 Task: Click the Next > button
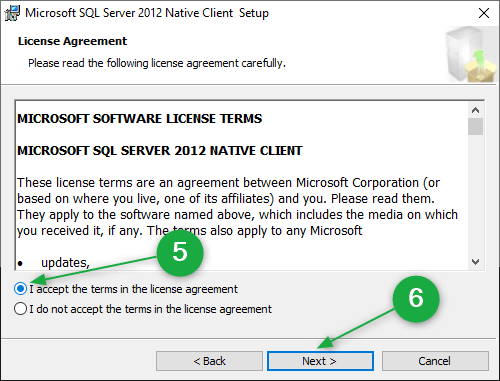[320, 361]
